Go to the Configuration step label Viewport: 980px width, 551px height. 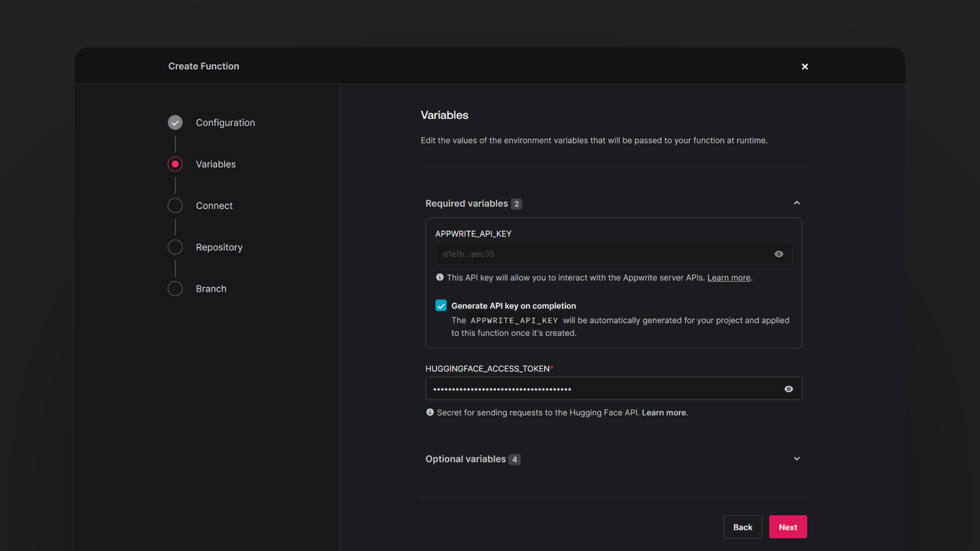point(225,122)
